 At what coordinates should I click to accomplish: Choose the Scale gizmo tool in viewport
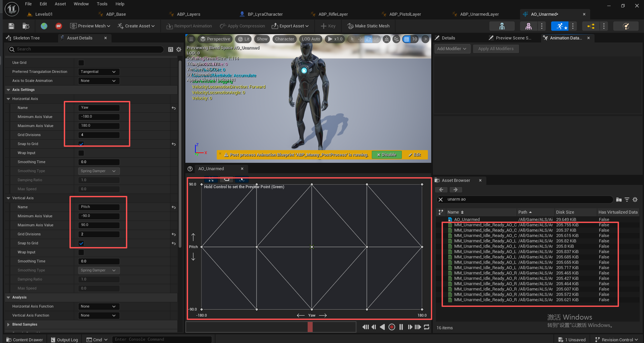376,39
